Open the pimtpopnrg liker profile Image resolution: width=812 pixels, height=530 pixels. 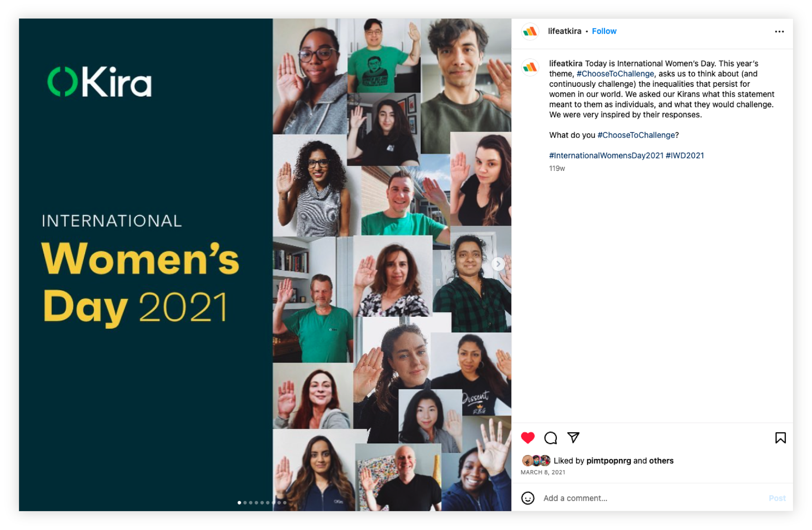coord(608,461)
